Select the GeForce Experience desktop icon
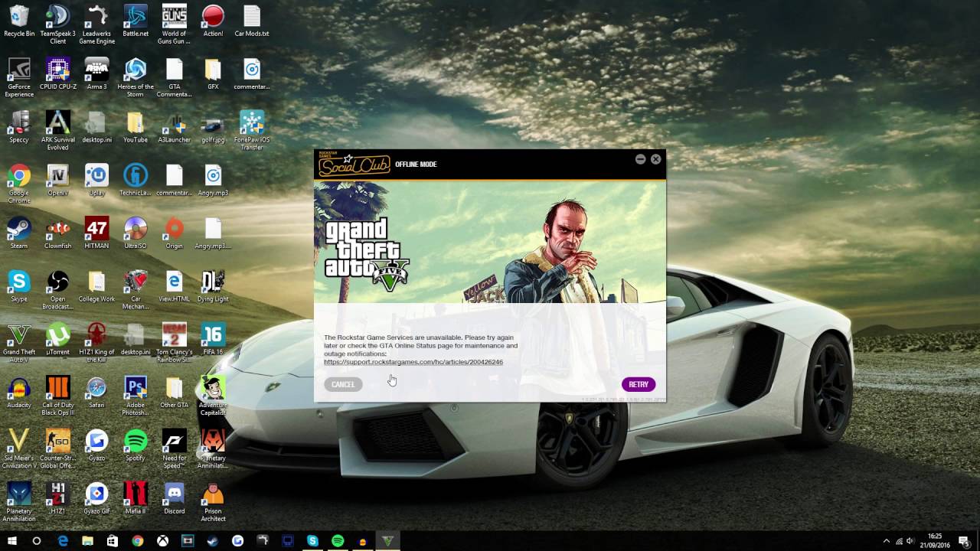This screenshot has height=551, width=980. [x=19, y=77]
